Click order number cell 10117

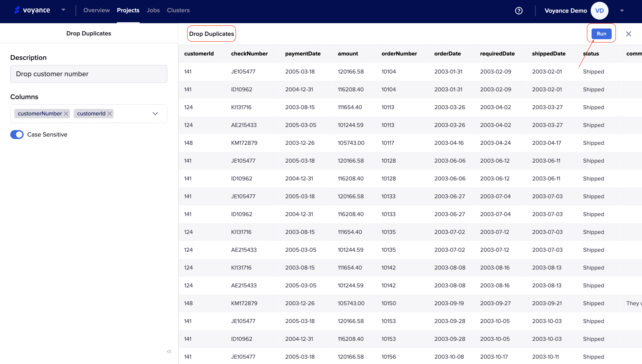point(387,143)
